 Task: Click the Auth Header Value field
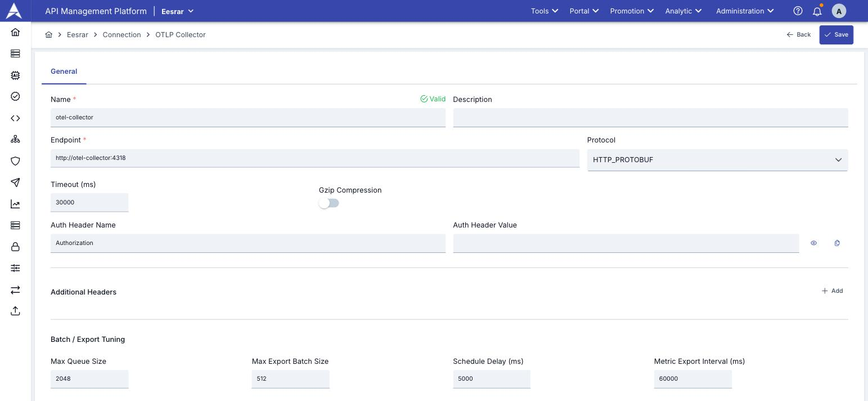pyautogui.click(x=626, y=243)
